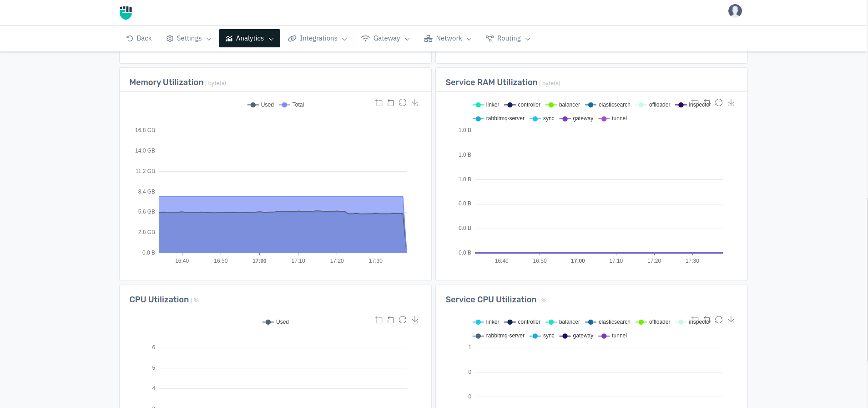Toggle elasticsearch series in Service CPU legend
This screenshot has height=408, width=868.
click(x=608, y=322)
